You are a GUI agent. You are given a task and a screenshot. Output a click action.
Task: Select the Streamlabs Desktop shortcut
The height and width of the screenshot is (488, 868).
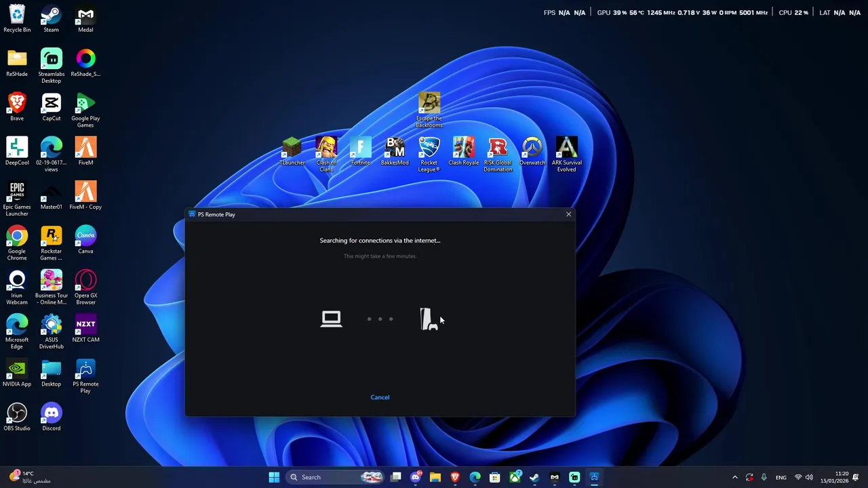(x=51, y=66)
